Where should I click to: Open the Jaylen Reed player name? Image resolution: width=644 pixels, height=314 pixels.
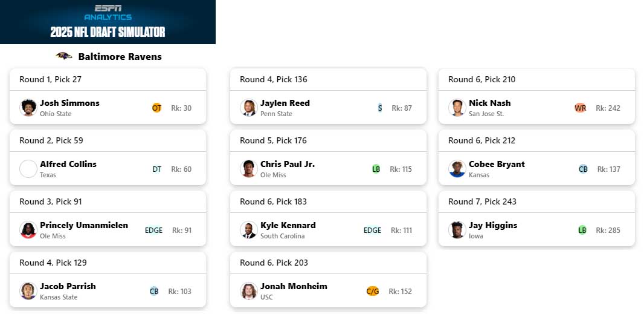(x=285, y=103)
